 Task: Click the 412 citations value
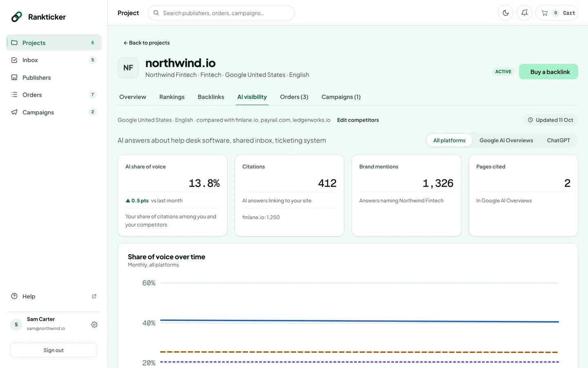coord(327,183)
